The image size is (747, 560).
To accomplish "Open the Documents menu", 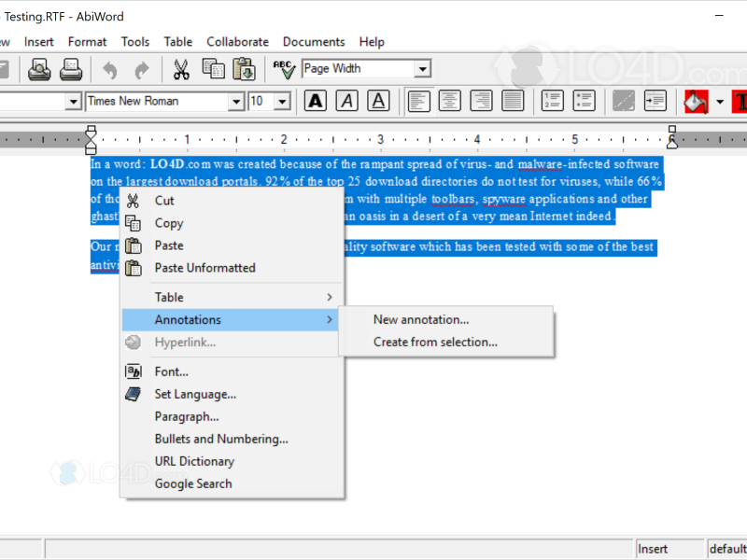I will coord(314,42).
